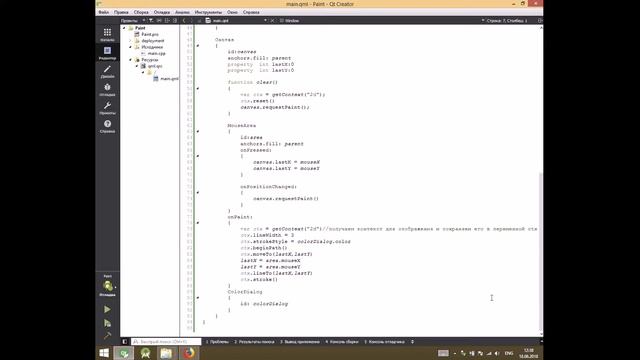Open Android Studio from the taskbar
The height and width of the screenshot is (360, 640).
(x=145, y=353)
